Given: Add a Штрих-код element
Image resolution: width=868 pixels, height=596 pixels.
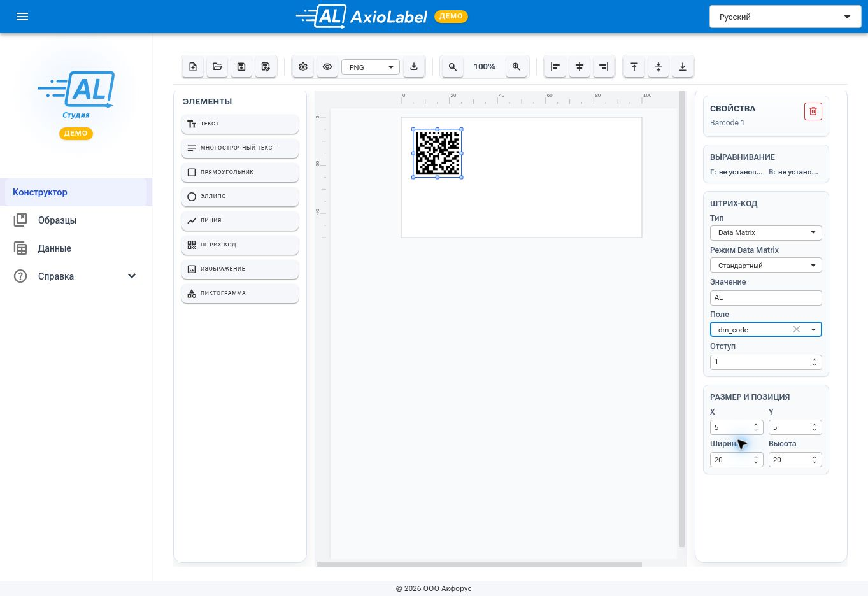Looking at the screenshot, I should point(240,245).
